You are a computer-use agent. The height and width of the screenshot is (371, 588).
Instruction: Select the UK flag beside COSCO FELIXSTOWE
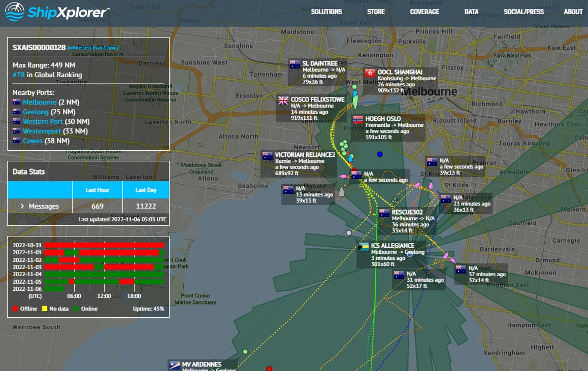point(283,100)
